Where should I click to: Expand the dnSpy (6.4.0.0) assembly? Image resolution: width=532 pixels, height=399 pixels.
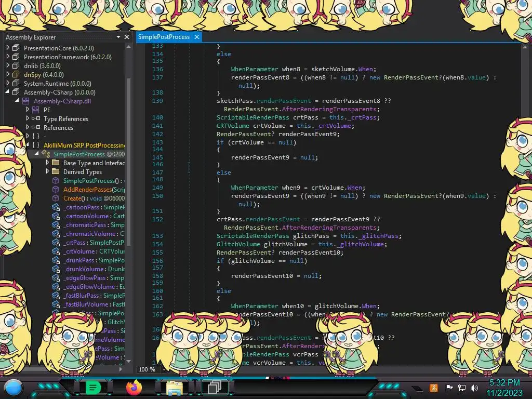(x=8, y=74)
